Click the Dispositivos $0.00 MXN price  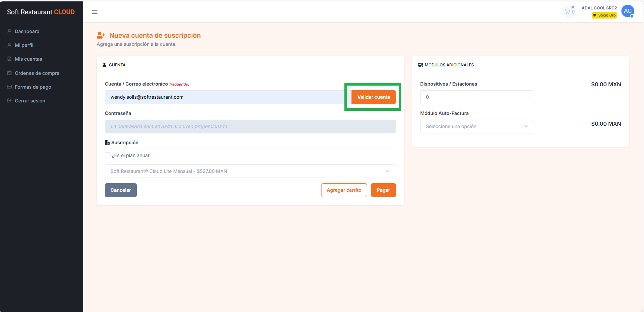tap(606, 84)
